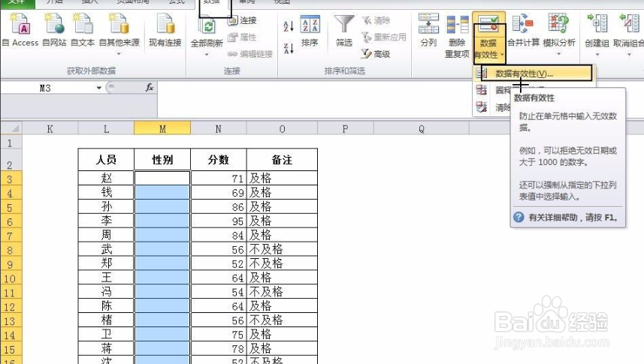The height and width of the screenshot is (364, 644).
Task: Click the 备注 header cell
Action: pos(282,160)
